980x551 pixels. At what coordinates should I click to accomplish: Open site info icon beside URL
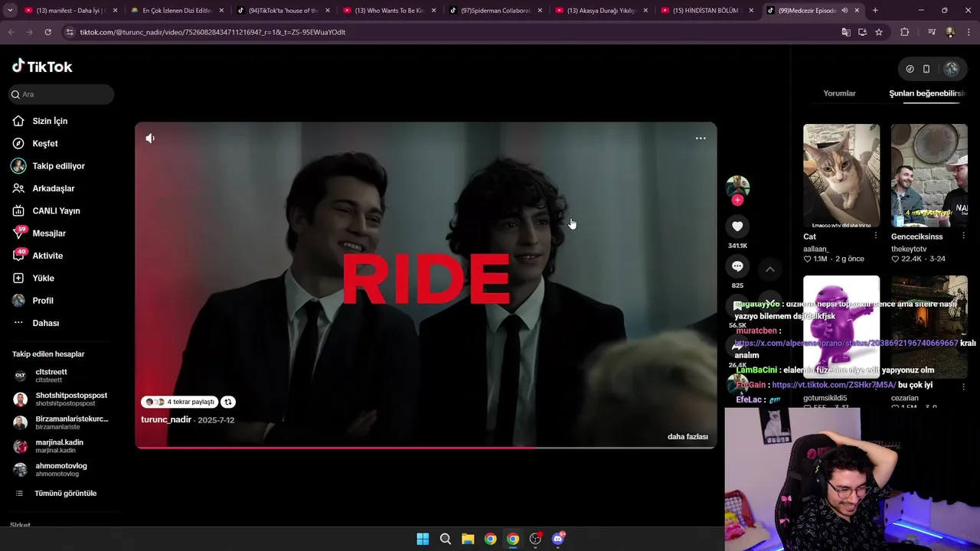(70, 32)
